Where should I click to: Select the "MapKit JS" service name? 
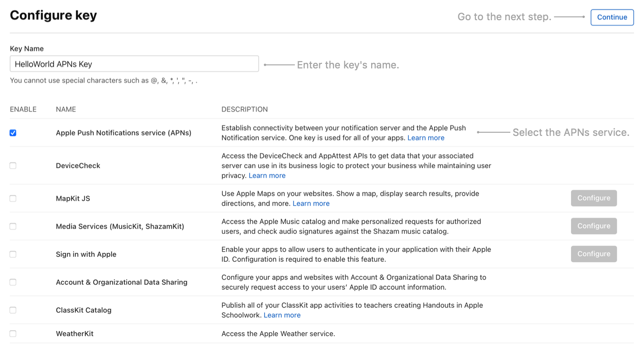coord(73,198)
